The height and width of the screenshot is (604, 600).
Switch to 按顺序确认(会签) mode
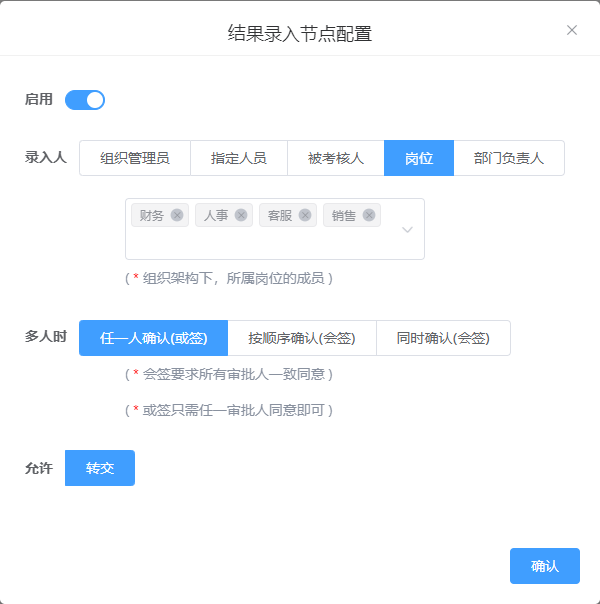pos(302,338)
